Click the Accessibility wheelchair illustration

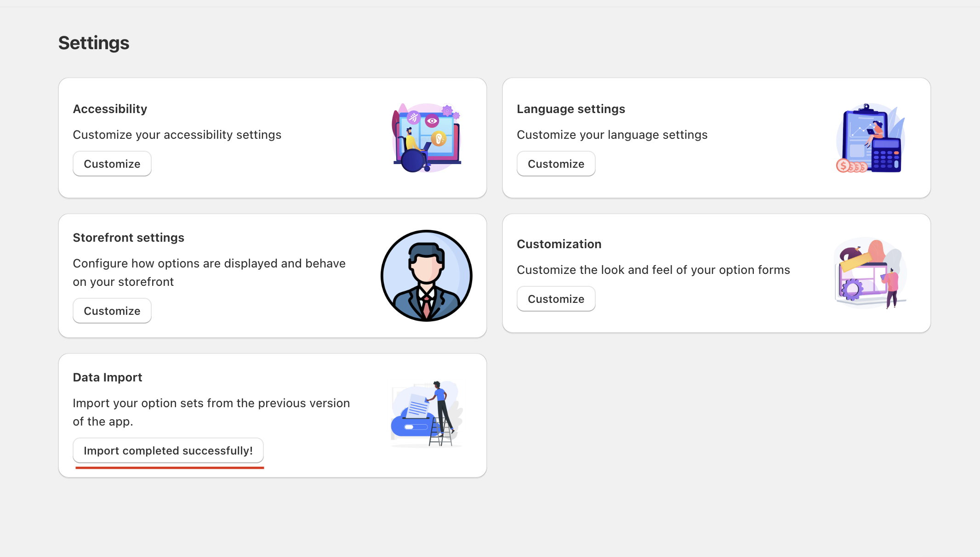click(x=426, y=138)
